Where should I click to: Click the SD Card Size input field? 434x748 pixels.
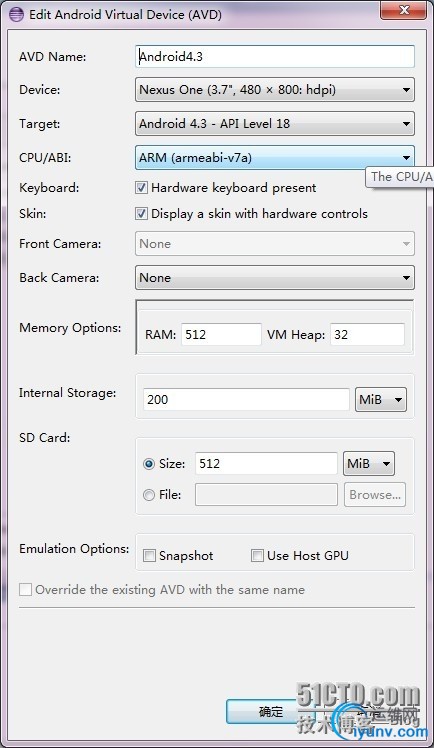(x=266, y=463)
